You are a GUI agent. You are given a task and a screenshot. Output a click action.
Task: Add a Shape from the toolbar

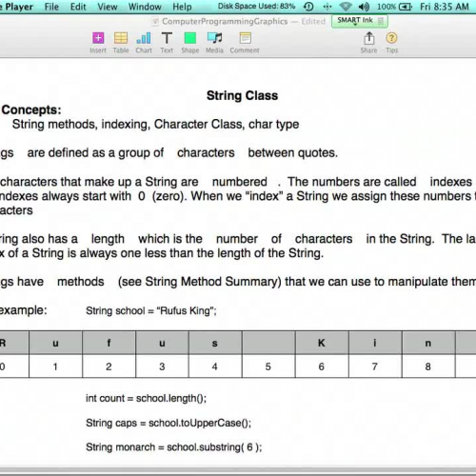(x=190, y=43)
